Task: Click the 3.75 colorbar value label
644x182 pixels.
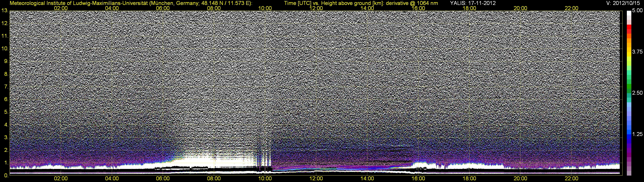Action: point(637,52)
